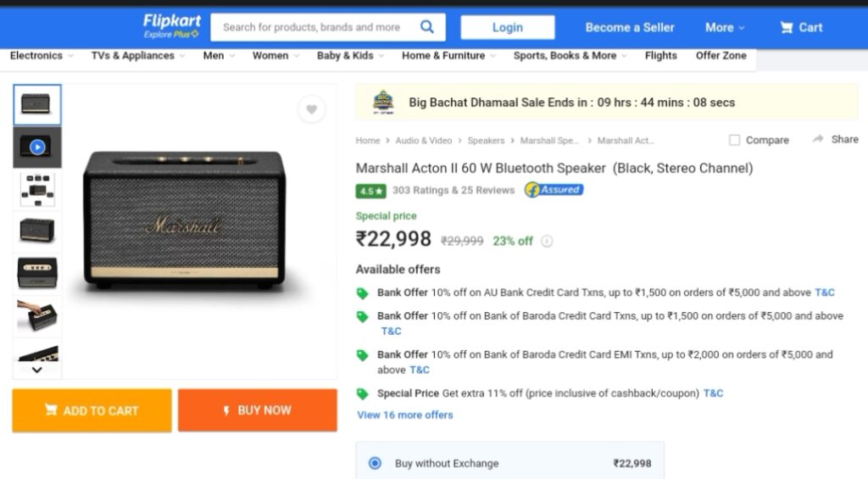This screenshot has height=479, width=868.
Task: Expand the More dropdown in header
Action: pos(725,27)
